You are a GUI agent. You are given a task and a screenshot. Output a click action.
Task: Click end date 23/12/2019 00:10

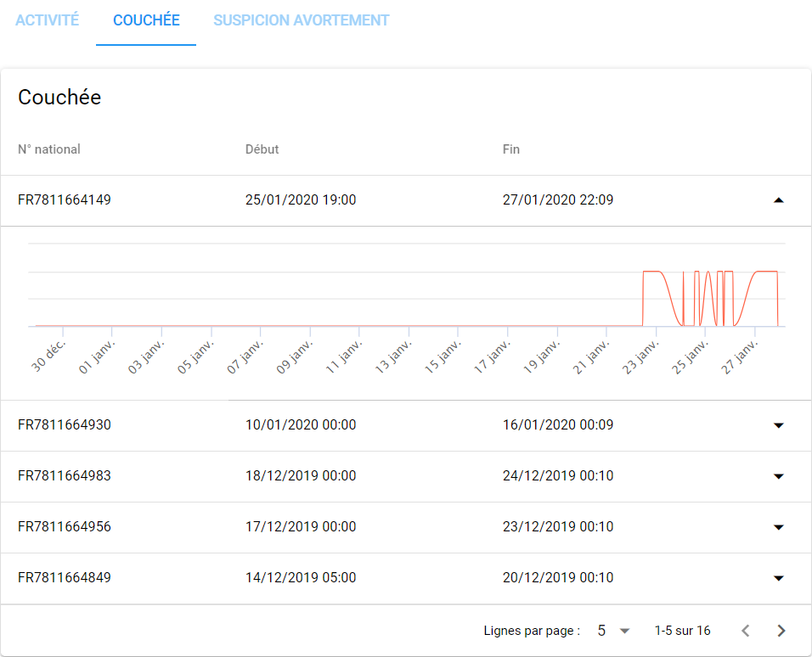pos(558,526)
